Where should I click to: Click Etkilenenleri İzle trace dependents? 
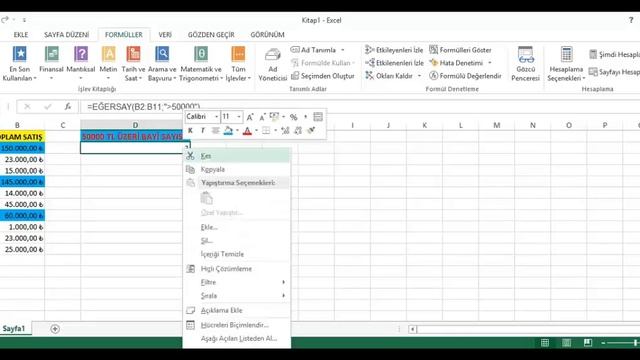[394, 63]
